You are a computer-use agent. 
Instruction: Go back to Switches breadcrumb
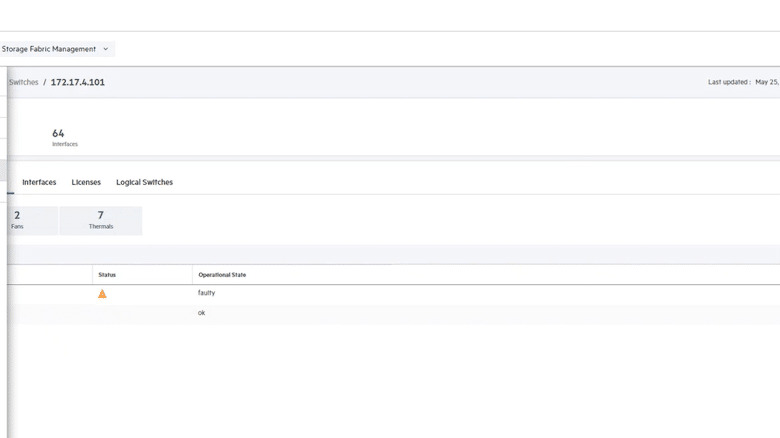(23, 82)
